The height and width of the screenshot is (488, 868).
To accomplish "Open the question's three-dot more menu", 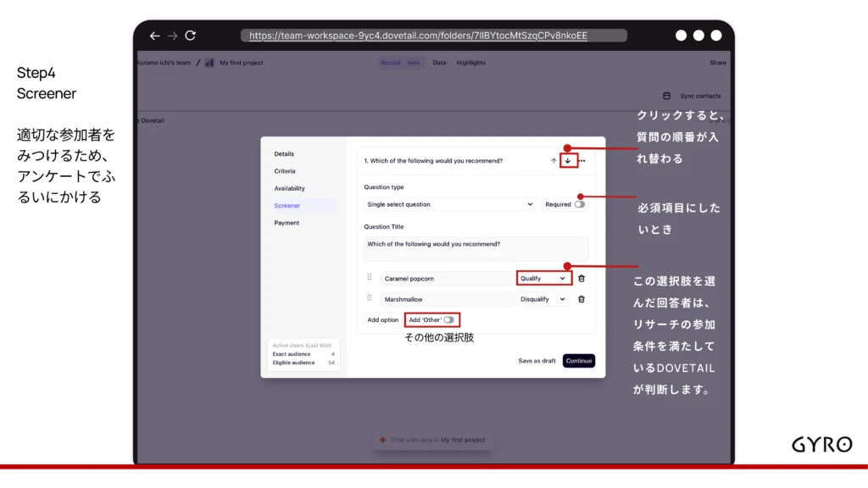I will (582, 161).
